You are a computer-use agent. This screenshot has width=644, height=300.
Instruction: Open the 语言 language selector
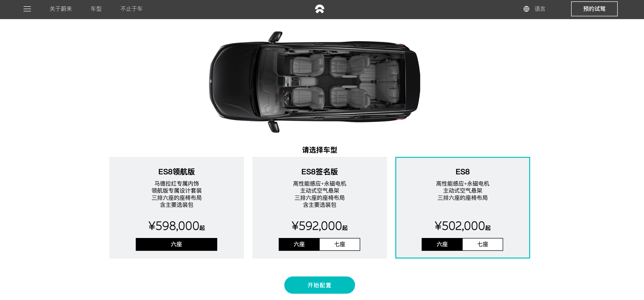click(x=540, y=9)
